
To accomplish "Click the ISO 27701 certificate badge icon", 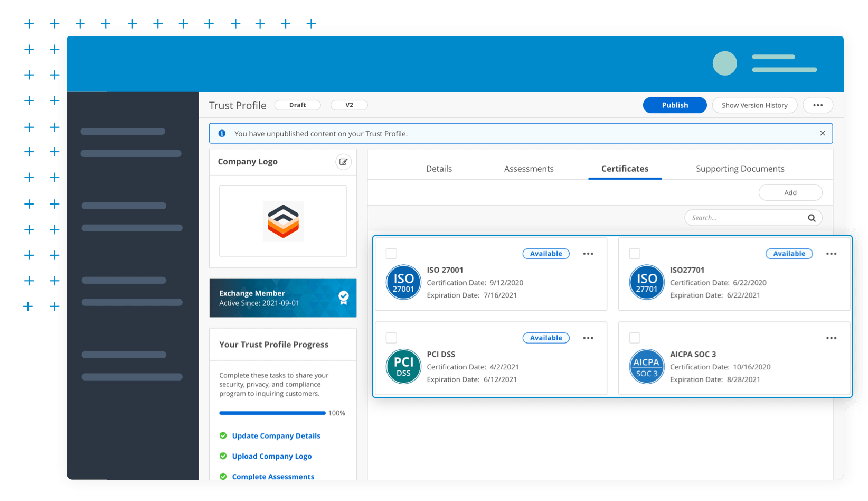I will point(647,282).
